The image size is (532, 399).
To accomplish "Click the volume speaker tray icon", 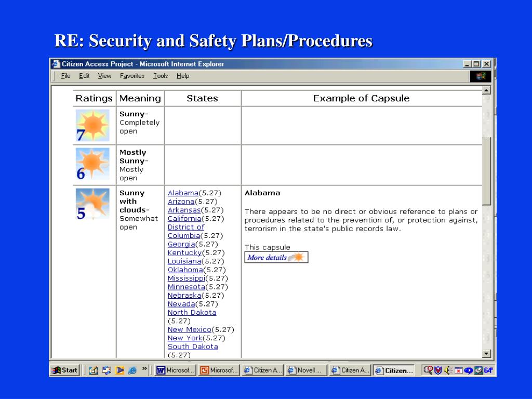I will click(x=448, y=370).
